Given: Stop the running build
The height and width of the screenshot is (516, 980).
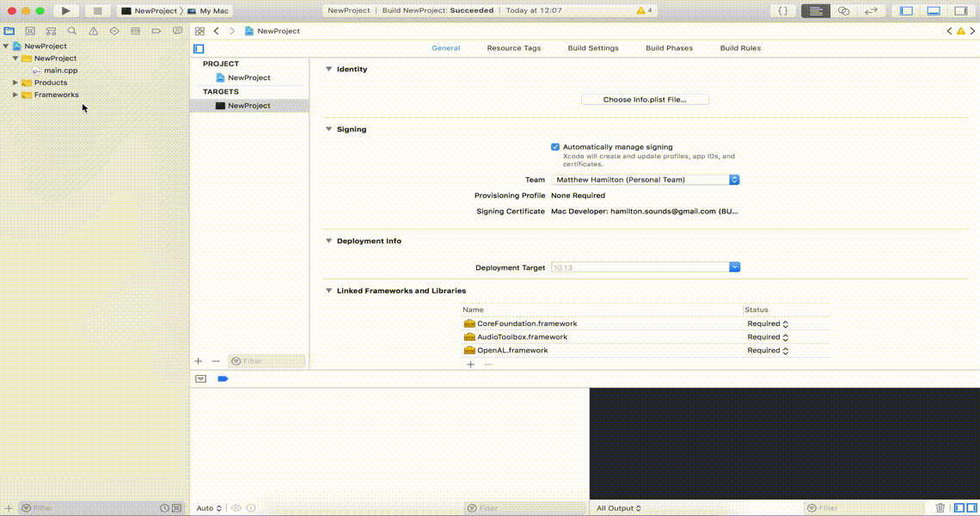Looking at the screenshot, I should (97, 10).
